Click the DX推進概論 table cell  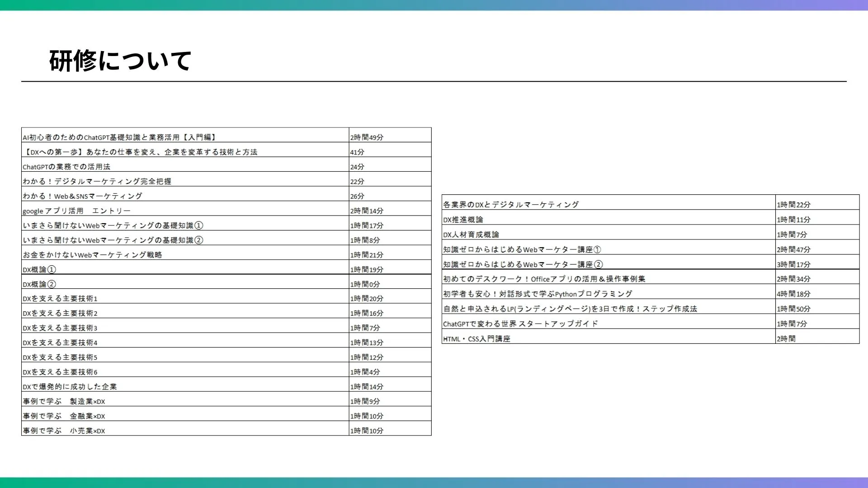(463, 220)
